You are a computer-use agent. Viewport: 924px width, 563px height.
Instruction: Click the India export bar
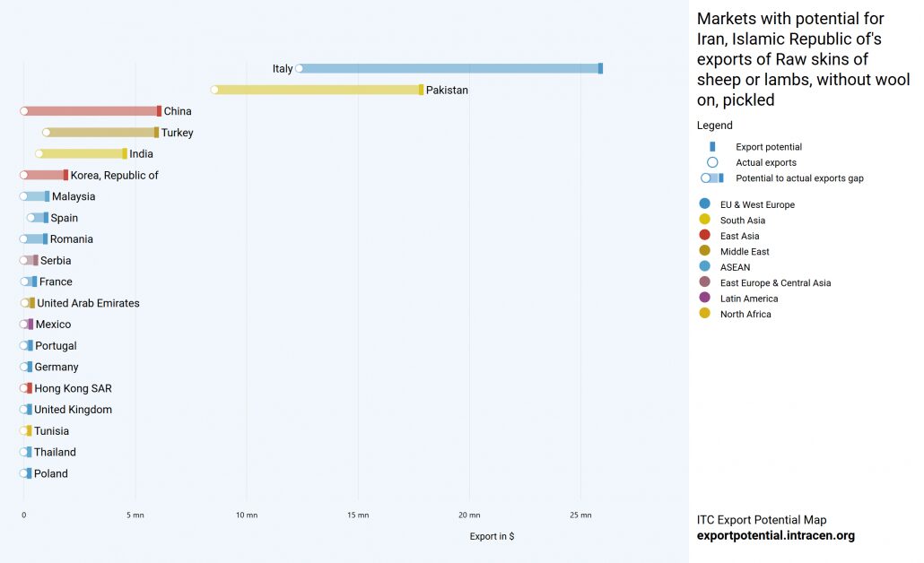pyautogui.click(x=82, y=153)
